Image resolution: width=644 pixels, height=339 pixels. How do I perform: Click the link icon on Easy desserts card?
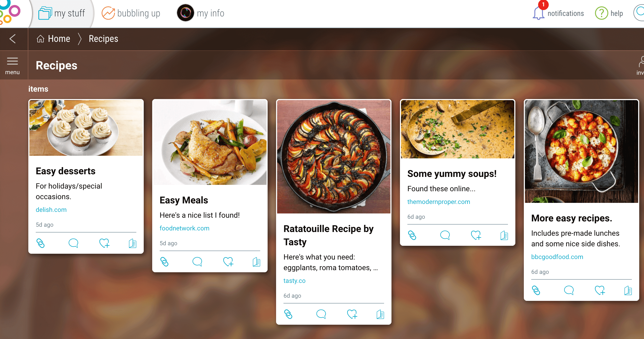[x=40, y=243]
